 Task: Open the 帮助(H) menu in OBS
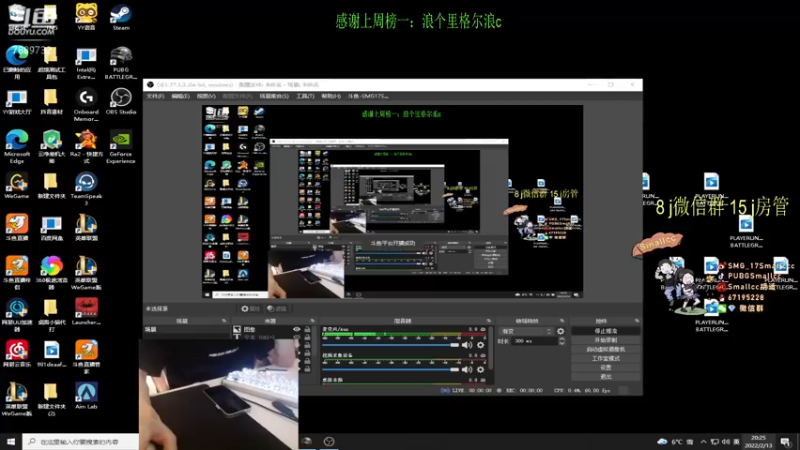(331, 96)
